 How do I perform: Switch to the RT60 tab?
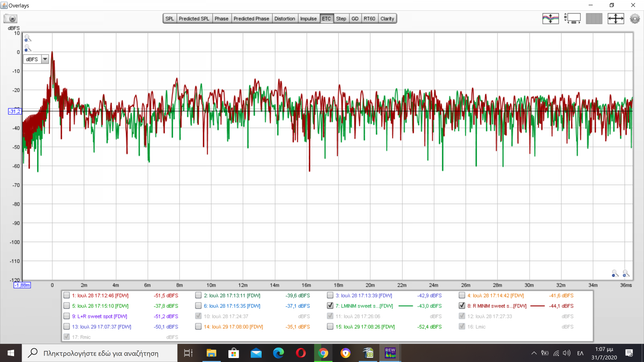pyautogui.click(x=369, y=19)
